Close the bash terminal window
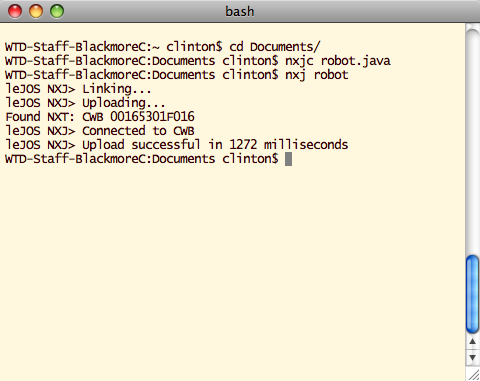The image size is (480, 381). point(15,11)
